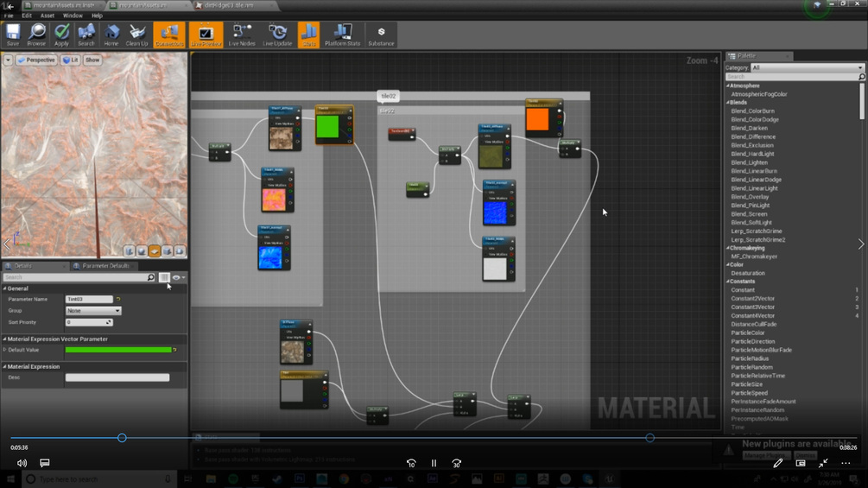
Task: Click the pencil edit icon in player
Action: (x=778, y=463)
